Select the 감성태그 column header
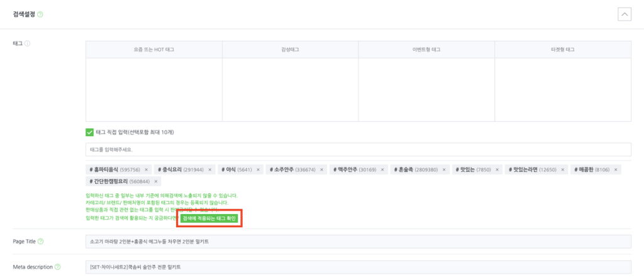This screenshot has width=644, height=280. [290, 50]
